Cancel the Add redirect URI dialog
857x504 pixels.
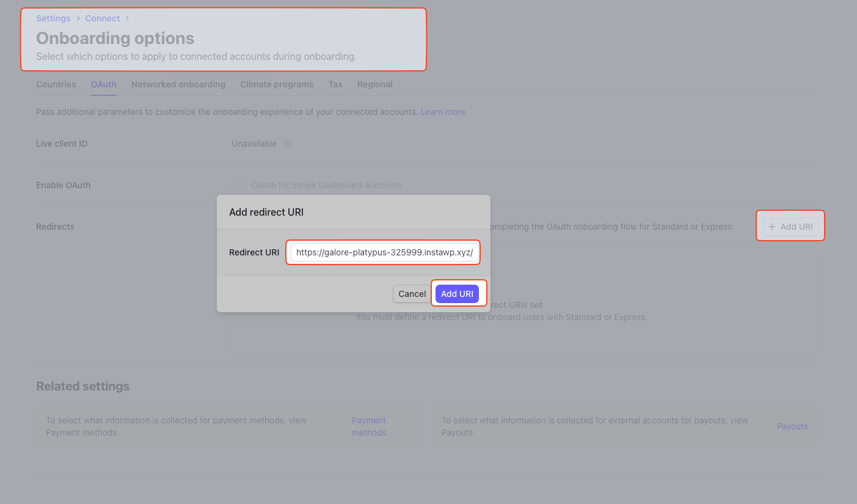(x=412, y=294)
